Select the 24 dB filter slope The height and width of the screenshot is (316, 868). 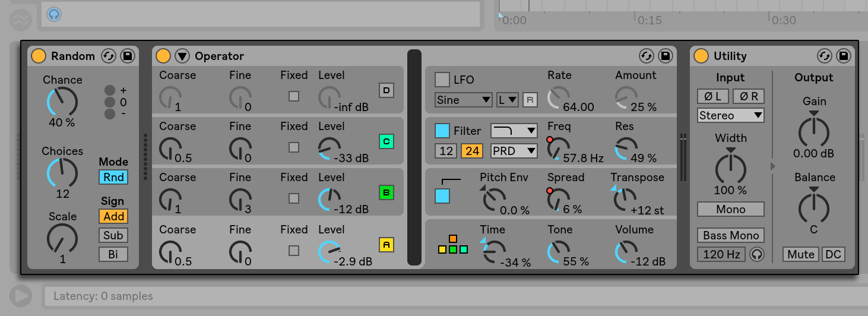click(472, 151)
